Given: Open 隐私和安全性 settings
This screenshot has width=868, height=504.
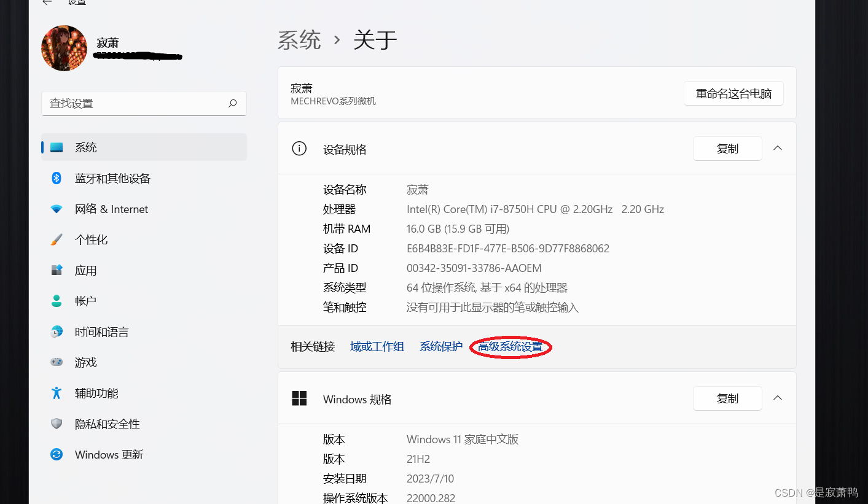Looking at the screenshot, I should pos(144,424).
